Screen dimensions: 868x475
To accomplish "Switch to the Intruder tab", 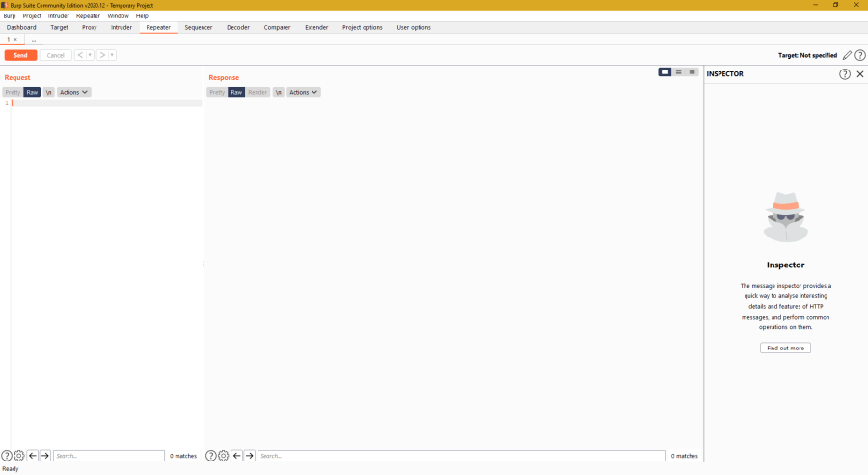I will coord(122,27).
